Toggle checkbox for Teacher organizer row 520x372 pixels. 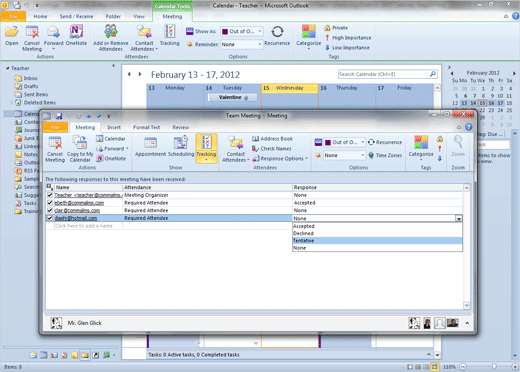click(50, 195)
